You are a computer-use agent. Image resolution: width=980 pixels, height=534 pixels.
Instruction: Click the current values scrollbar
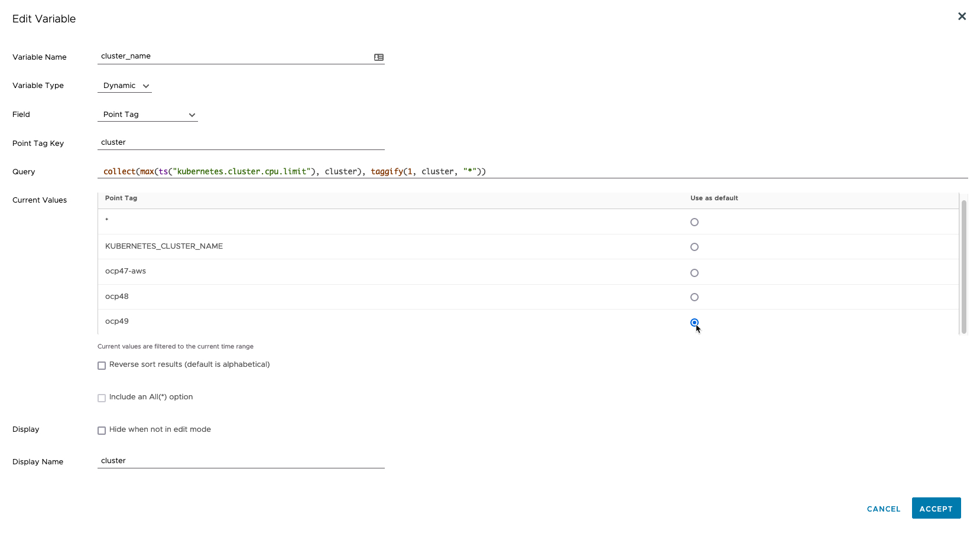pyautogui.click(x=964, y=266)
